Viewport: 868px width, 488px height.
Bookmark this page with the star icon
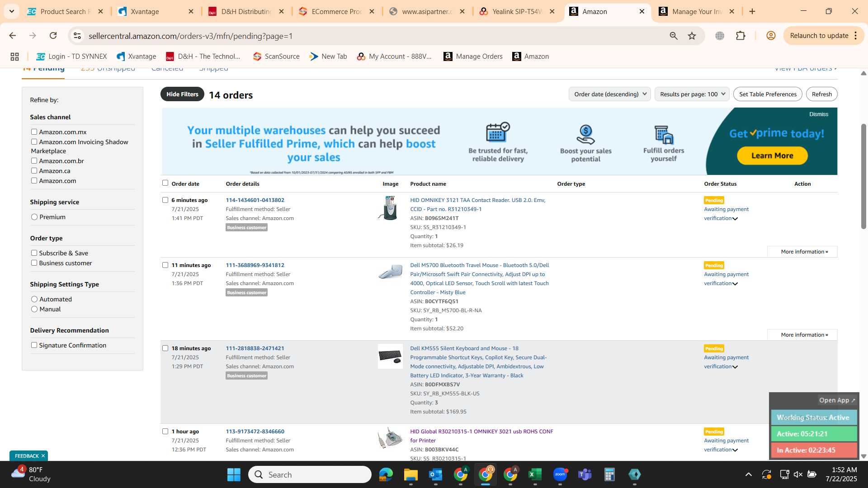pos(692,36)
